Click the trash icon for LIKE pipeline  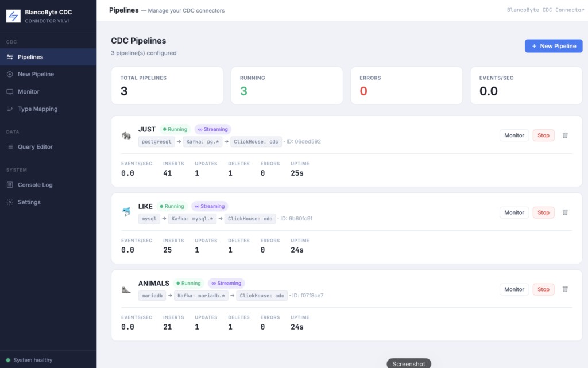pyautogui.click(x=565, y=212)
